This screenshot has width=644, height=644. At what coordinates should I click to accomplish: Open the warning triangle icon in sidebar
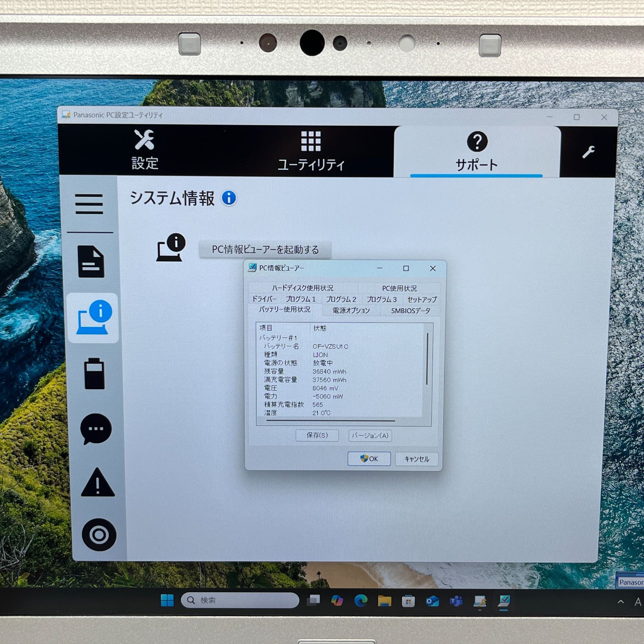click(x=98, y=482)
